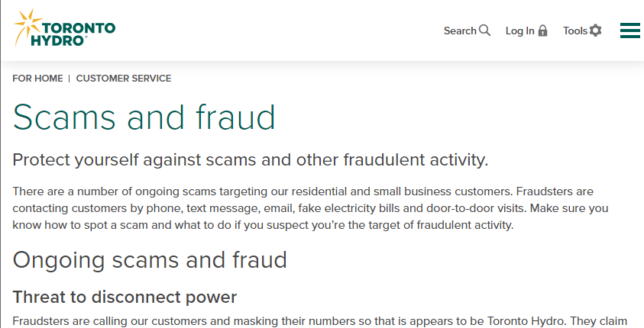
Task: Open the hamburger menu
Action: pyautogui.click(x=630, y=31)
